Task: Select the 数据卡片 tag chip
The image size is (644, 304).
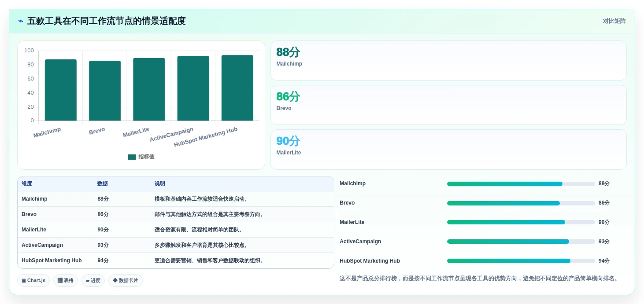Action: click(x=126, y=281)
